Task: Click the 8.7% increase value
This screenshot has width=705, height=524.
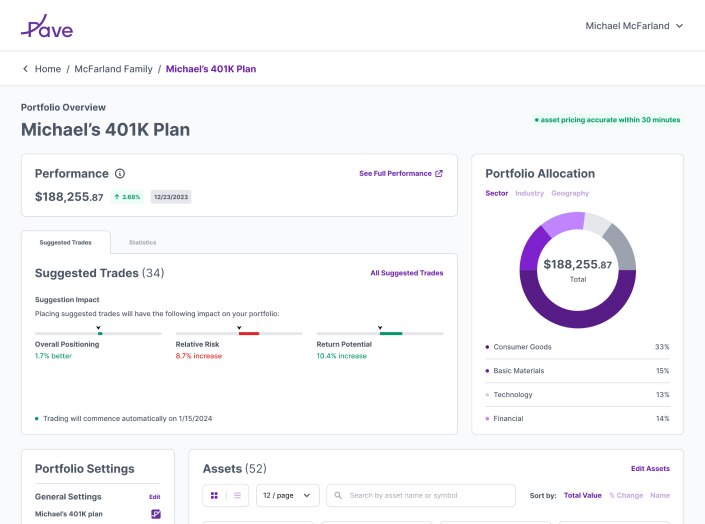Action: (198, 356)
